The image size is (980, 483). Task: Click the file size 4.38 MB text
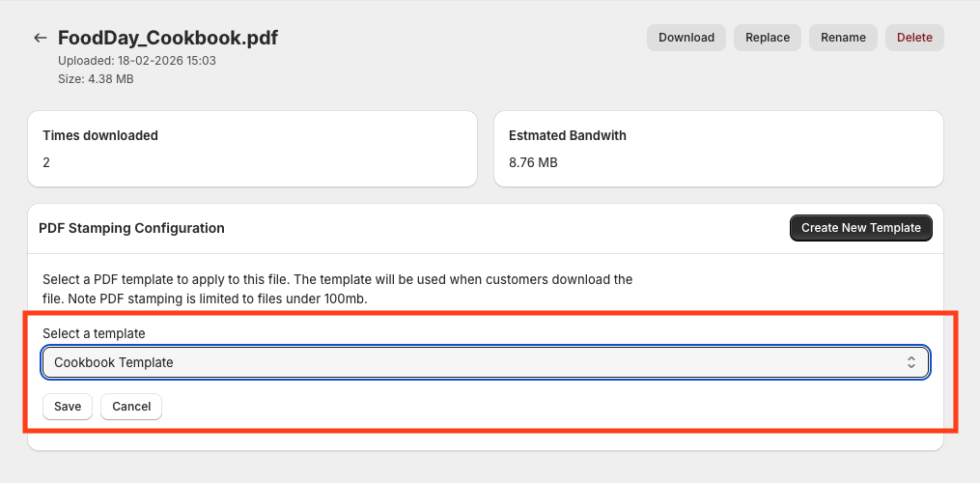[x=96, y=79]
